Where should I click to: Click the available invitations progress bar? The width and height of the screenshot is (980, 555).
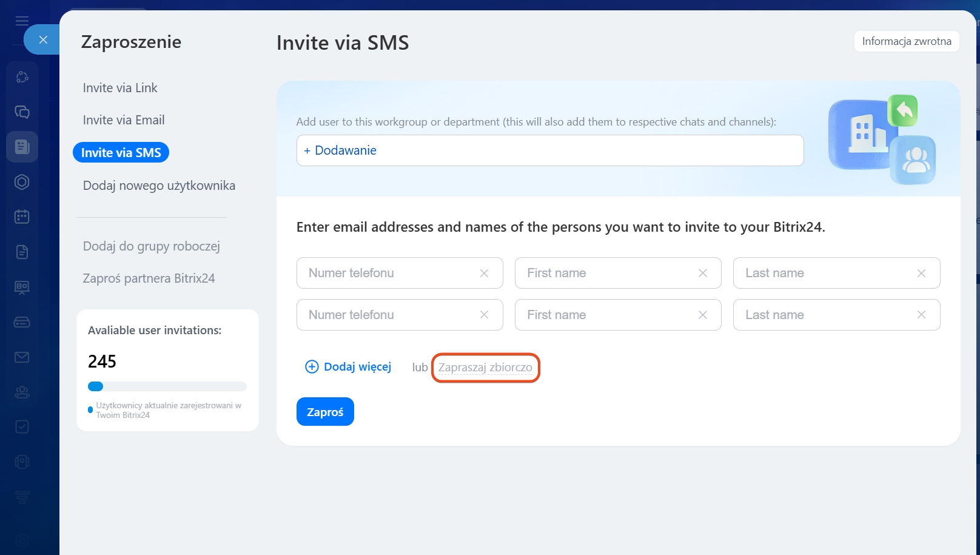(x=167, y=386)
